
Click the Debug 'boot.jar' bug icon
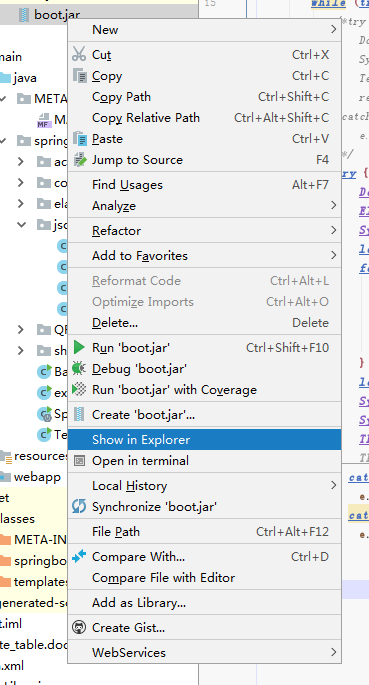tap(79, 369)
